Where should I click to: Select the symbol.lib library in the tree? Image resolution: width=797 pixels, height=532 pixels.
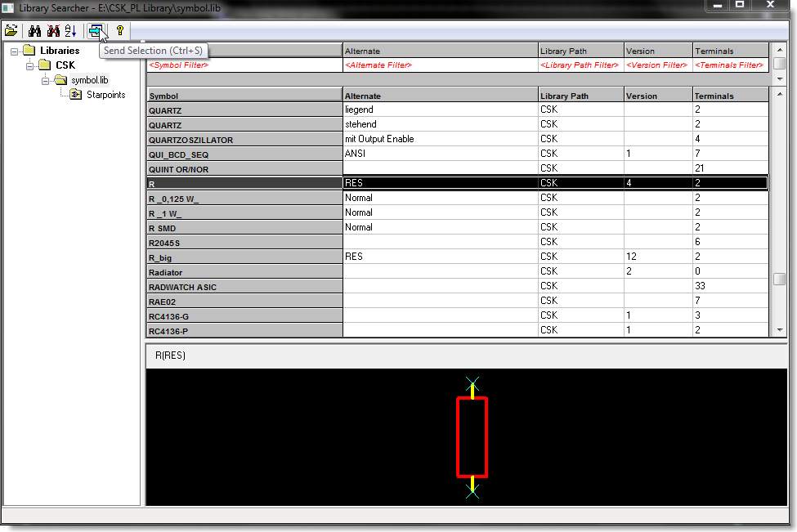tap(89, 80)
